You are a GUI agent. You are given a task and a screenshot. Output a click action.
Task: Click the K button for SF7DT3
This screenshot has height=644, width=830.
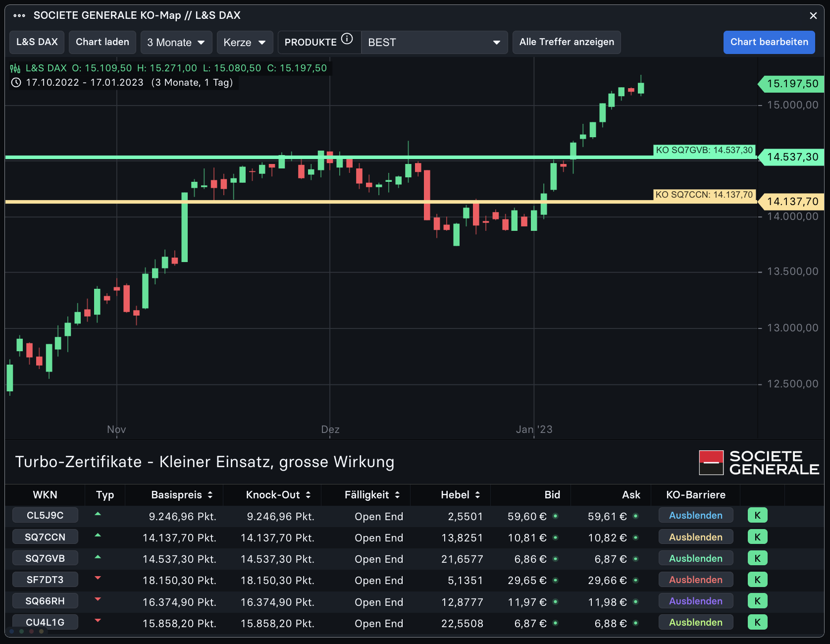pos(757,579)
